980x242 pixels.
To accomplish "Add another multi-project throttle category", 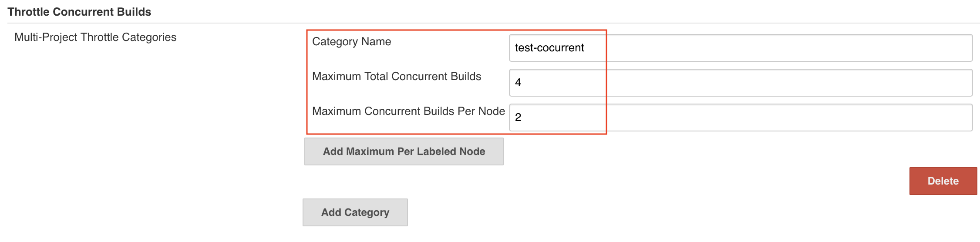I will (355, 212).
